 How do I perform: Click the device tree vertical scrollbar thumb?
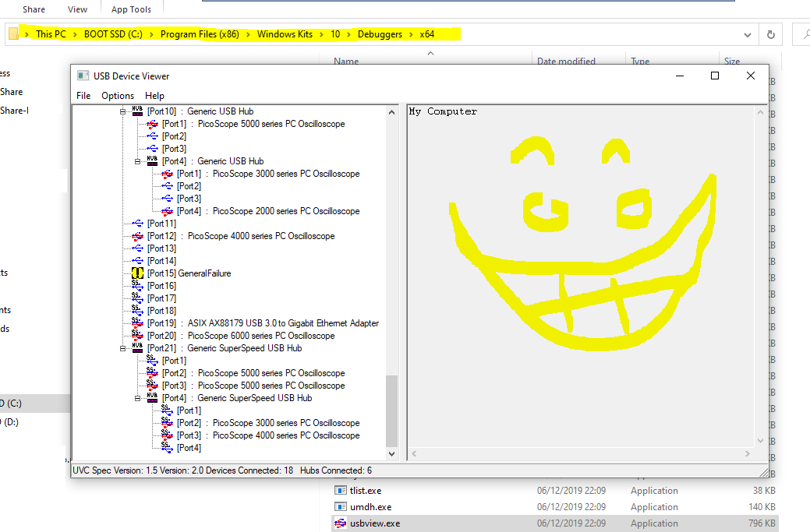click(x=391, y=411)
